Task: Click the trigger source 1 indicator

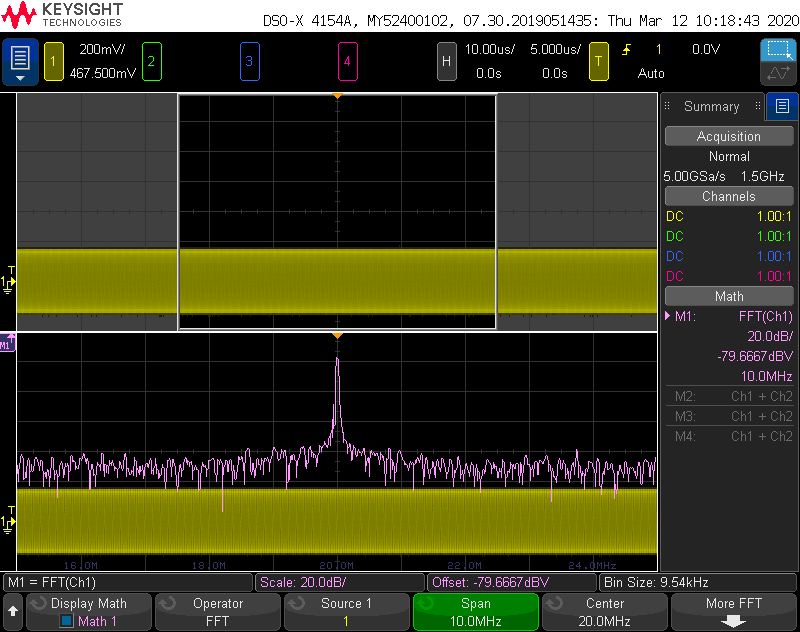Action: tap(659, 49)
